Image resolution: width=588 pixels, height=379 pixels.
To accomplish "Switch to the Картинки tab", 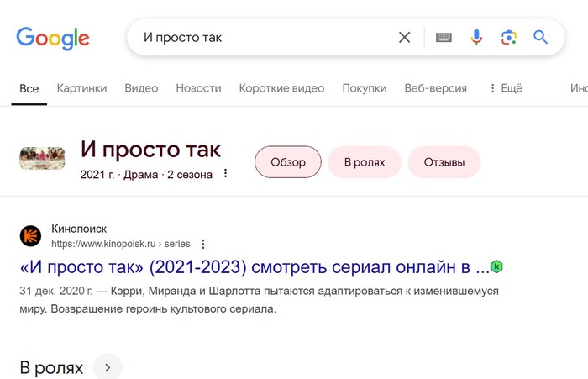I will click(x=81, y=88).
